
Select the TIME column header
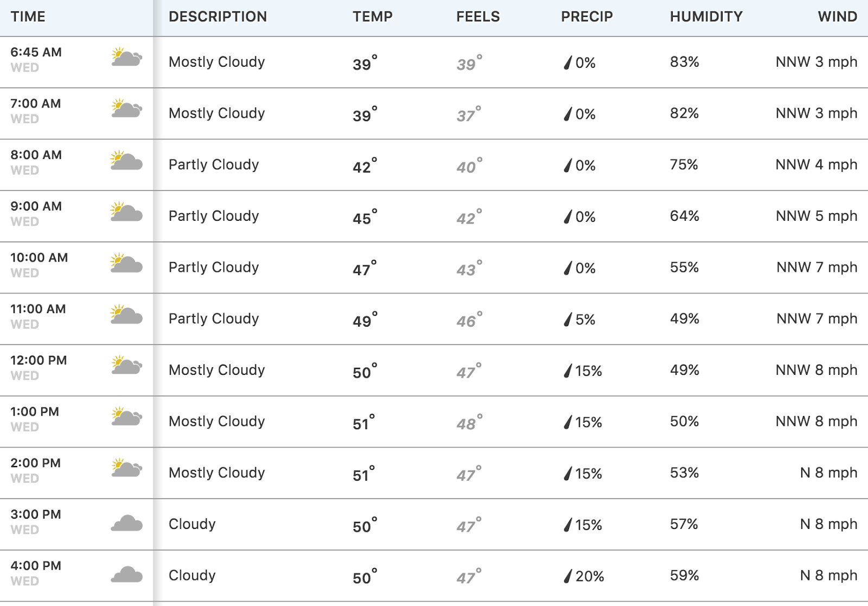[x=28, y=17]
